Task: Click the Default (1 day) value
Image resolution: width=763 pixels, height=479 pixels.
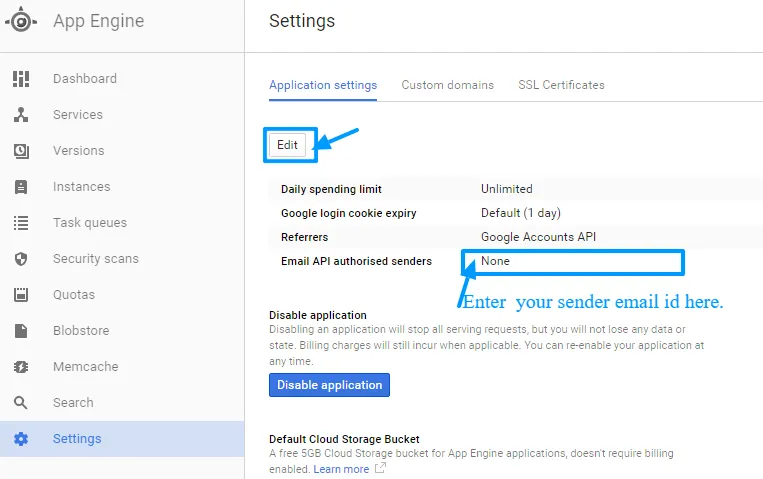Action: coord(521,213)
